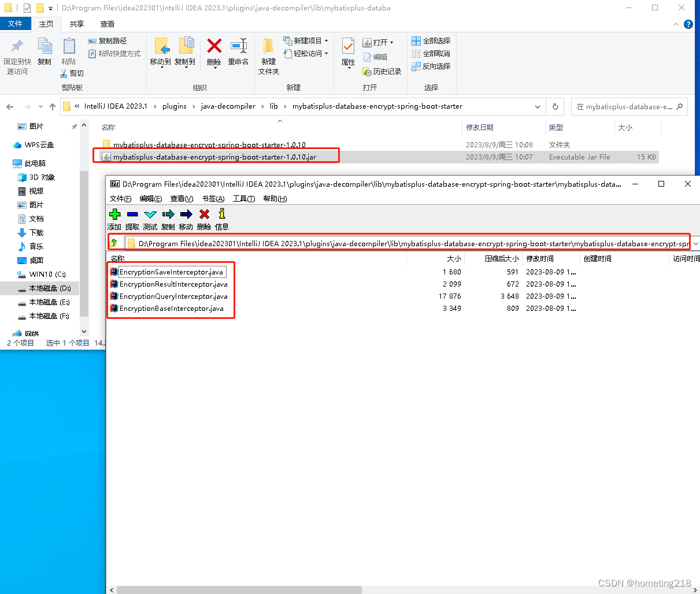This screenshot has width=700, height=594.
Task: Click 7-Zip Copy (复制) toolbar icon
Action: point(168,214)
